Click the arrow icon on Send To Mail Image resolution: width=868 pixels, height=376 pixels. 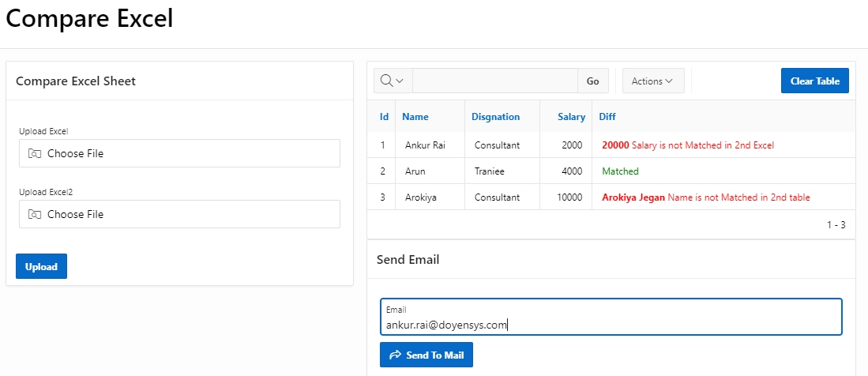click(396, 355)
